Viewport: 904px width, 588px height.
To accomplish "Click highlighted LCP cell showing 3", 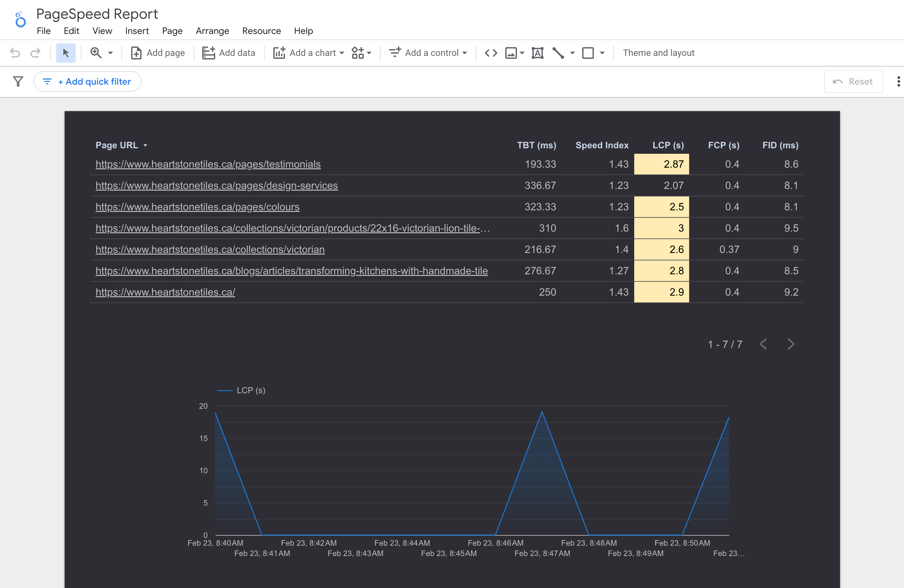I will (661, 228).
